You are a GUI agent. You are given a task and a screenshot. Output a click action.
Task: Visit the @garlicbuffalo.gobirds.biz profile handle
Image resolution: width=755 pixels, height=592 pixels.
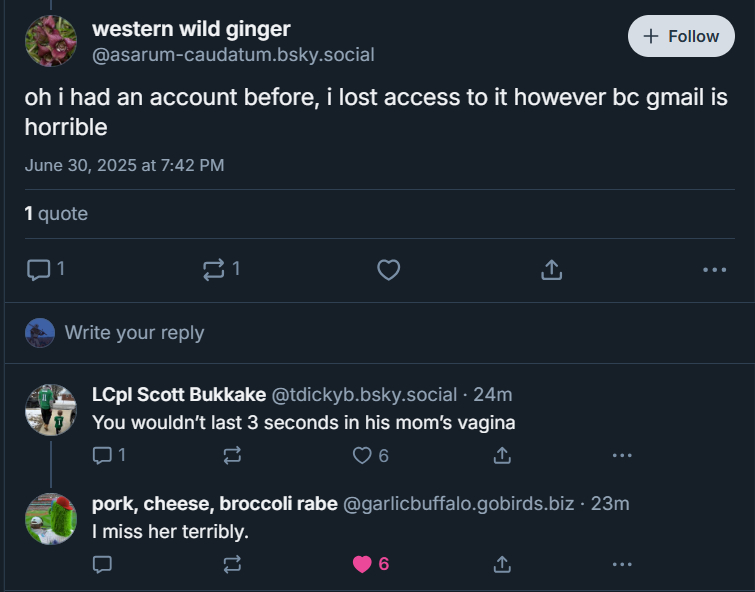458,503
